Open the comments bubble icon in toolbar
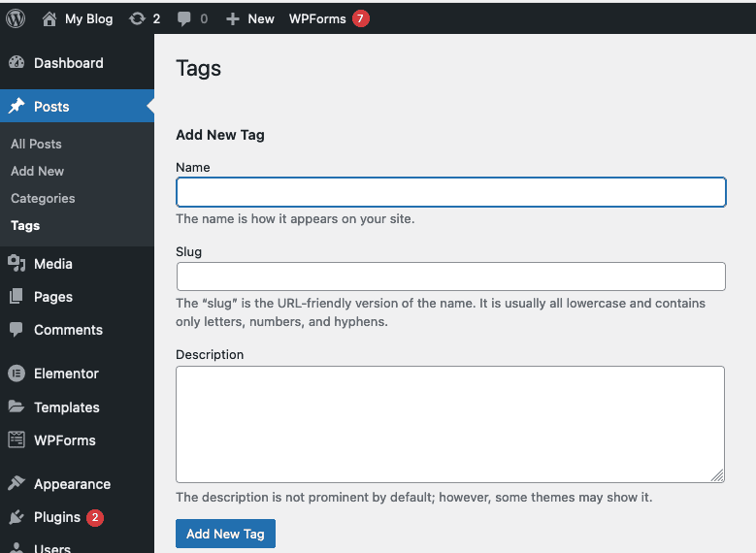Viewport: 756px width, 553px height. [184, 18]
